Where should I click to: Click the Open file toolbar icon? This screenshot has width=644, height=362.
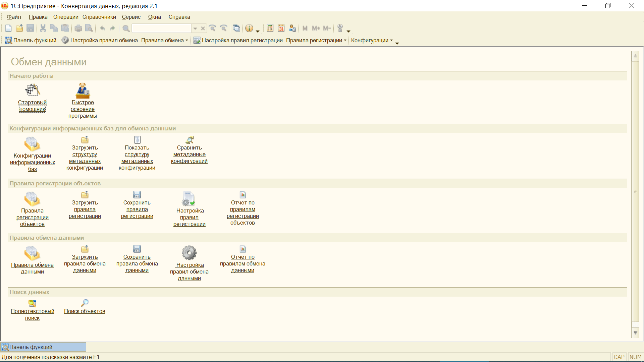pyautogui.click(x=19, y=28)
